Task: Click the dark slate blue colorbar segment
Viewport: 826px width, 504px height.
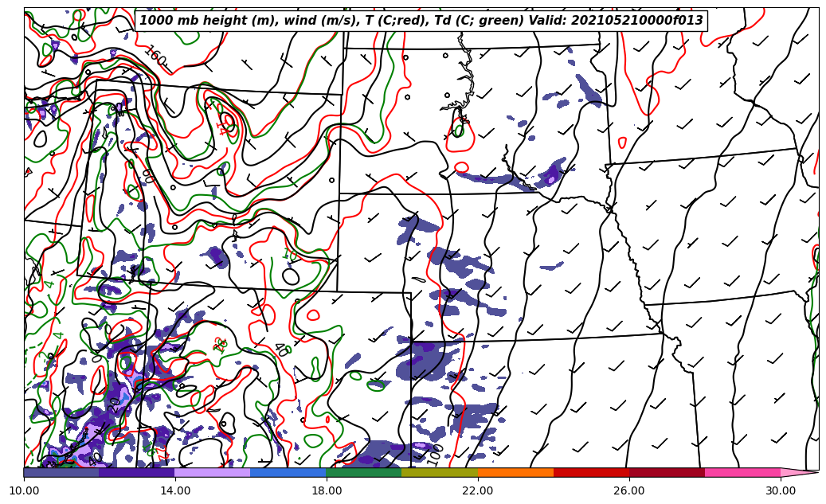Action: [x=61, y=472]
